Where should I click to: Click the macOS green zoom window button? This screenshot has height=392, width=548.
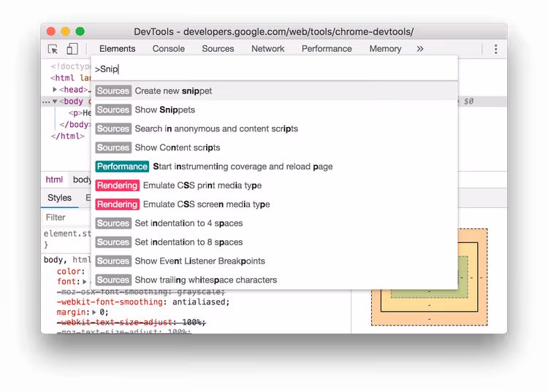[80, 31]
